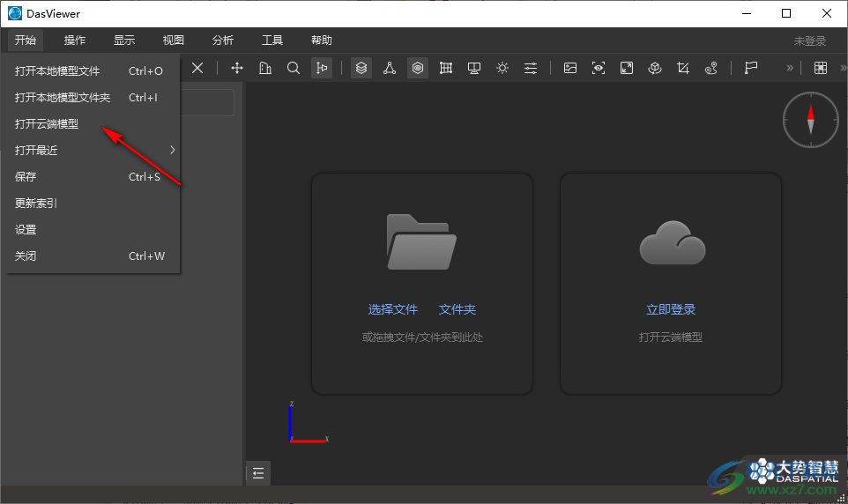Viewport: 848px width, 504px height.
Task: Expand hidden toolbar items with double chevron
Action: click(x=790, y=68)
